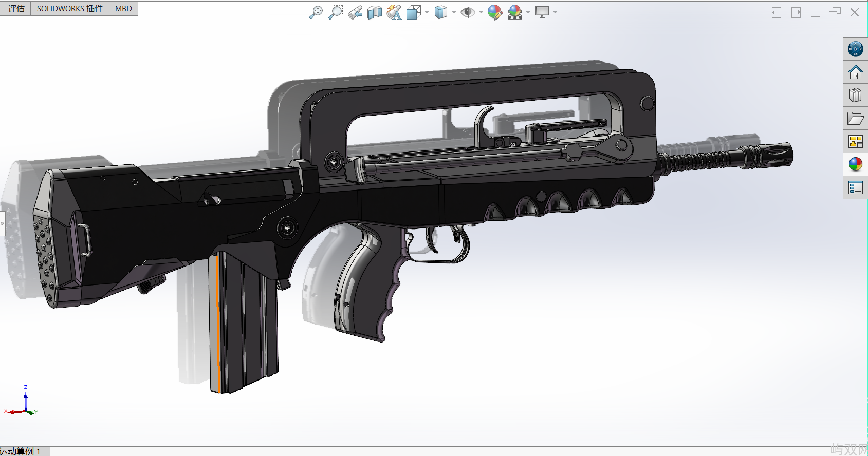Click the Display Style icon

pos(441,12)
